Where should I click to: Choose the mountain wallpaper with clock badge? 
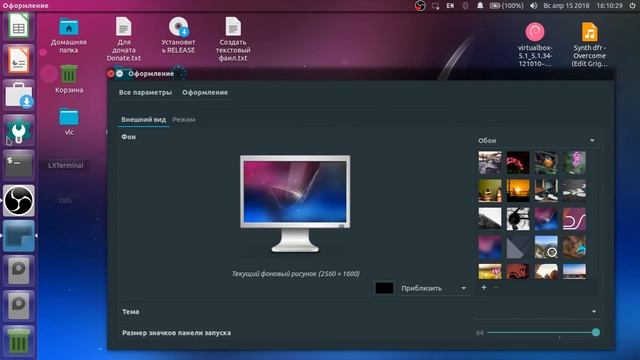546,247
